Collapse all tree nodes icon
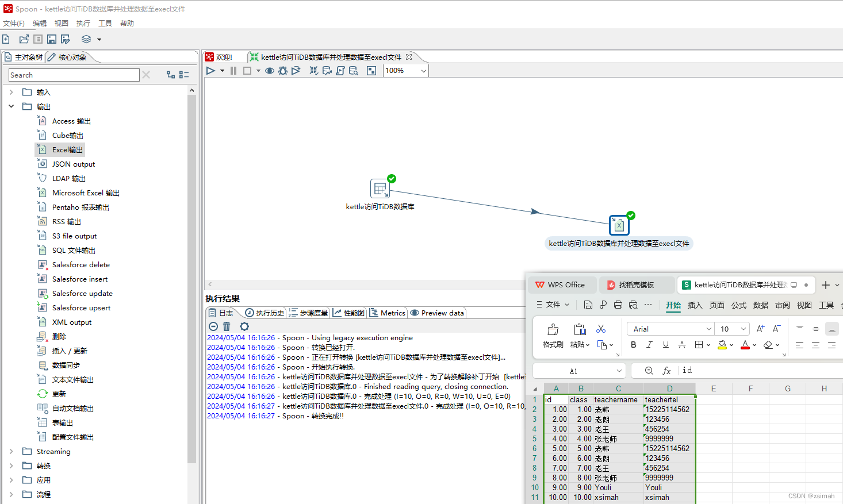Screen dimensions: 843x504 (184, 75)
